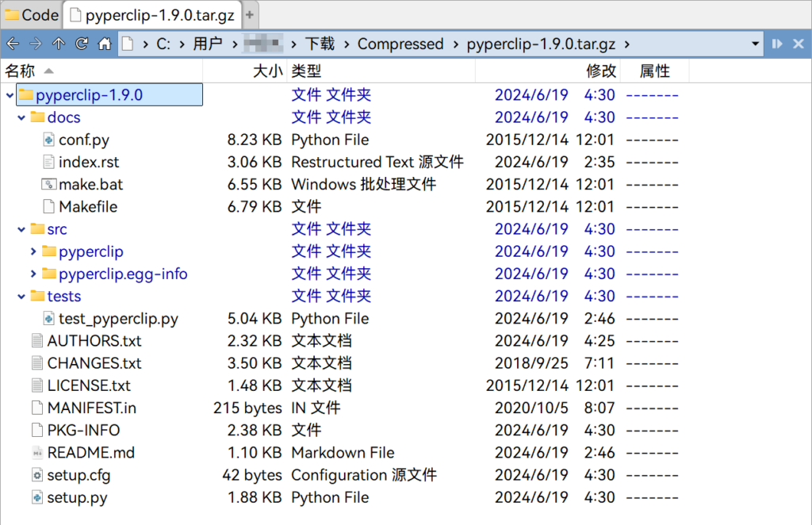Click the Compressed breadcrumb segment

coord(400,44)
